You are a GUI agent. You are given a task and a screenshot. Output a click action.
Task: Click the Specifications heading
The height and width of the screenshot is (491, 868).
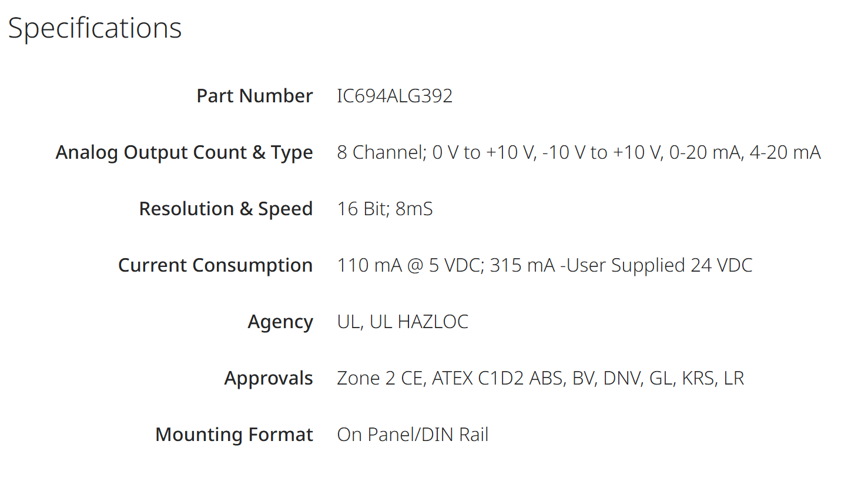pos(95,28)
